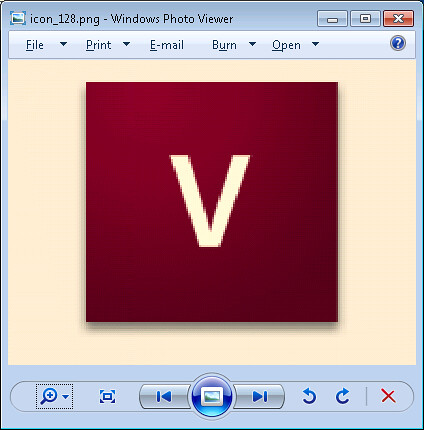Open the File menu

[35, 45]
